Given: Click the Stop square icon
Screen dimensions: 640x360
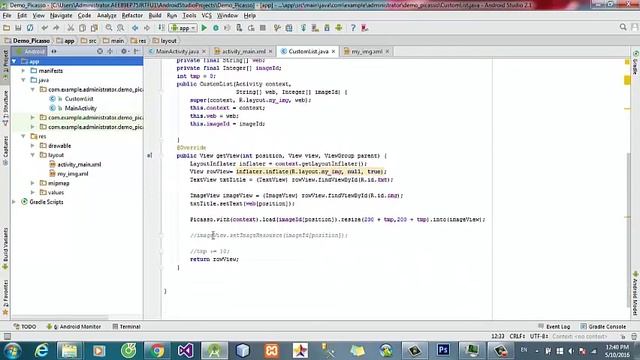Looking at the screenshot, I should pyautogui.click(x=263, y=28).
